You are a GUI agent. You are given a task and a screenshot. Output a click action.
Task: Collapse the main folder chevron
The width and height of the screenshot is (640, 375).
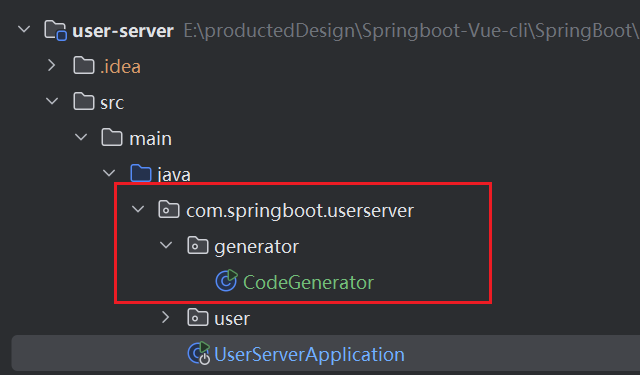(81, 137)
